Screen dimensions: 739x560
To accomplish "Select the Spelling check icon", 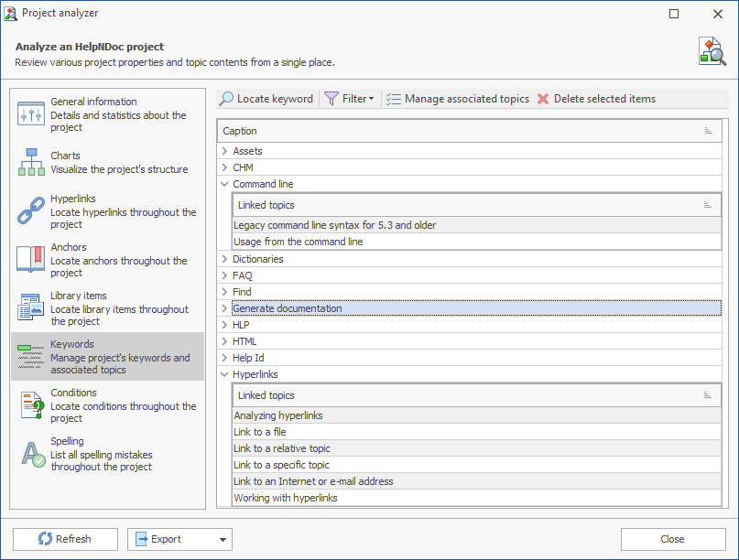I will [x=33, y=454].
